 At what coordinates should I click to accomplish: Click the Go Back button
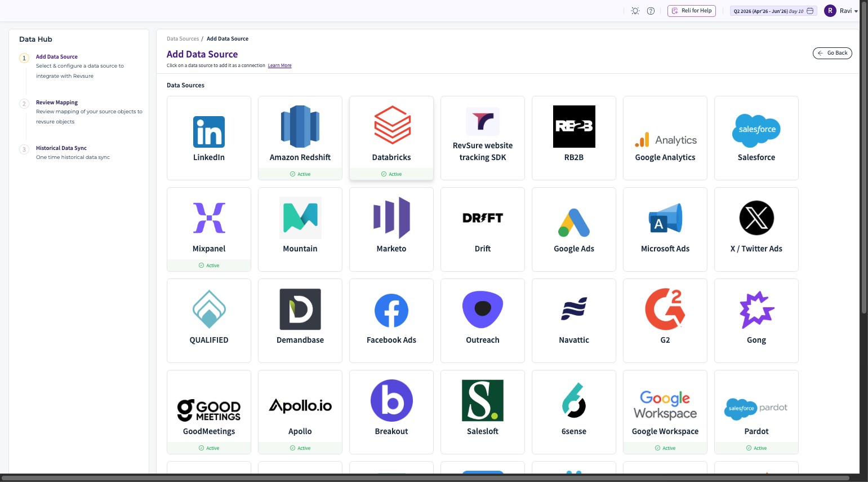point(833,53)
